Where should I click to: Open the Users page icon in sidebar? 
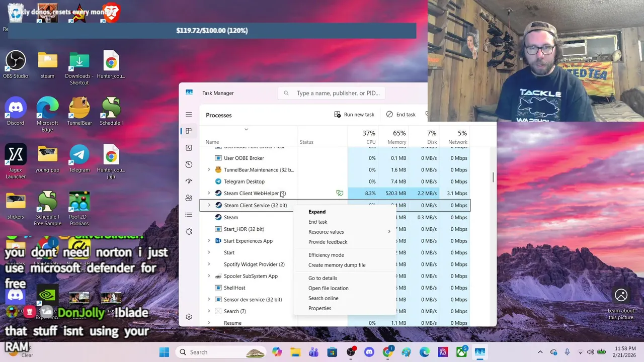point(189,198)
